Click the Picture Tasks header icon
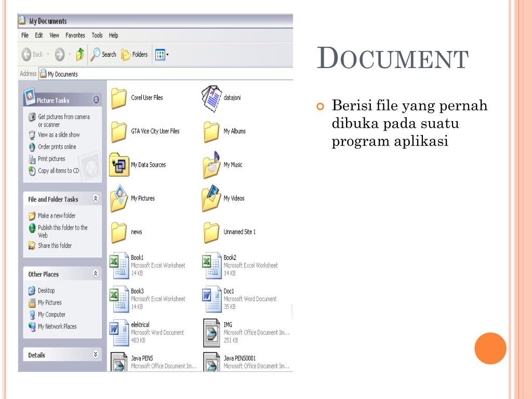 click(x=30, y=96)
